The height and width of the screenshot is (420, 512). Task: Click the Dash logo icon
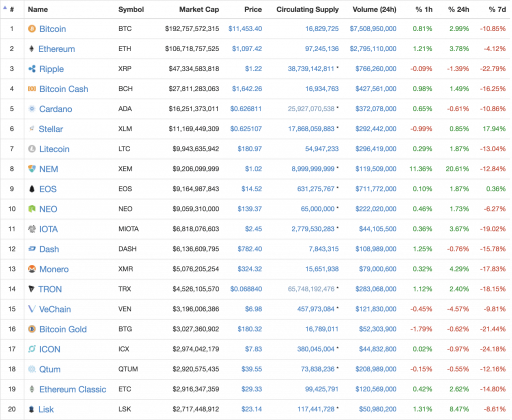[32, 249]
